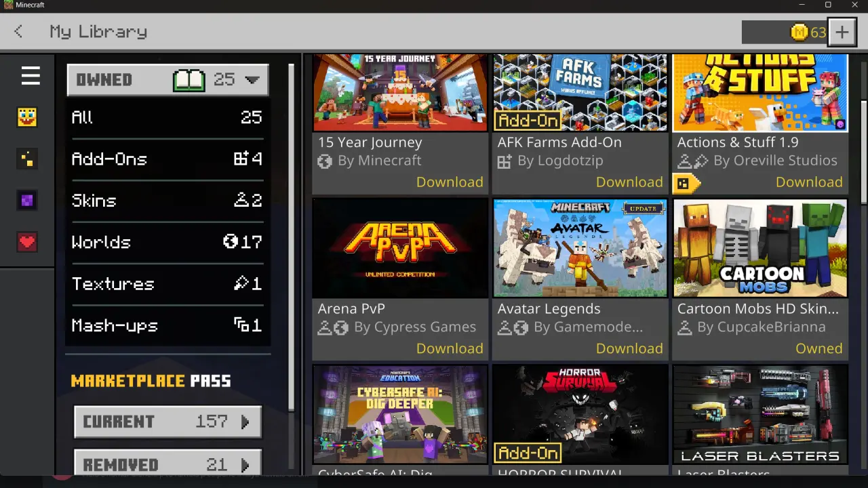
Task: Select the yellow dots sidebar icon
Action: (x=27, y=159)
